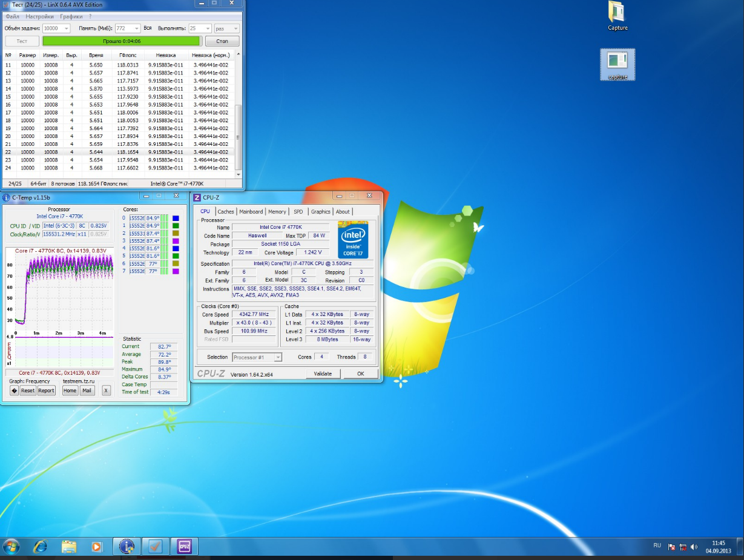Open the Start menu orb

11,547
